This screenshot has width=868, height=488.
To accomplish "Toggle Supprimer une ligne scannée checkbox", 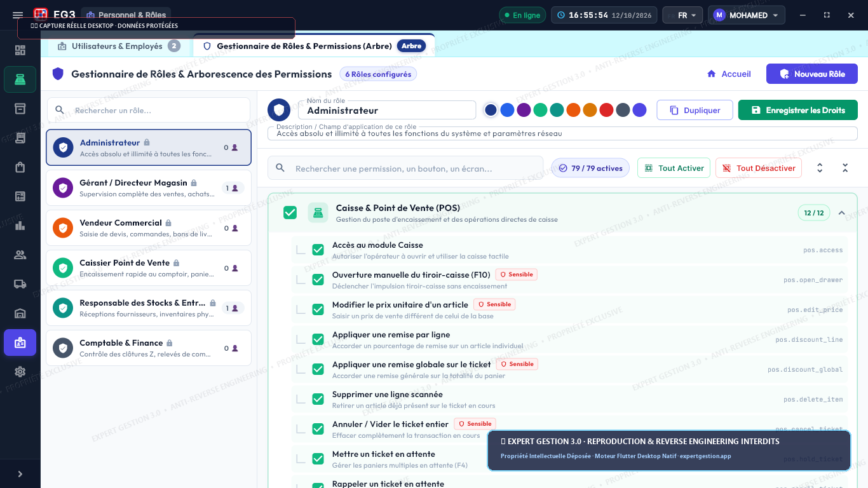I will point(318,399).
